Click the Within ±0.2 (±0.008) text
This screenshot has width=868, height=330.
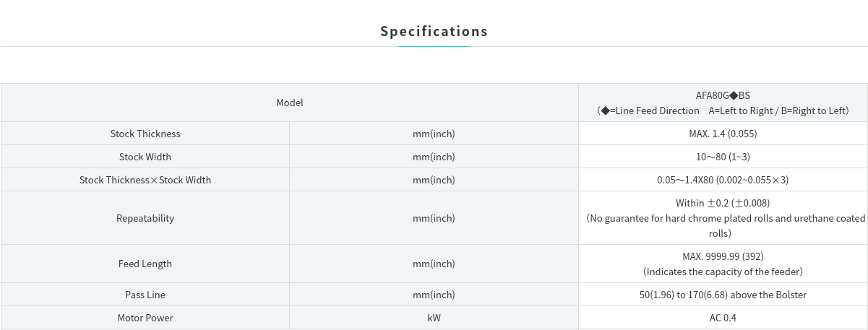[x=723, y=203]
